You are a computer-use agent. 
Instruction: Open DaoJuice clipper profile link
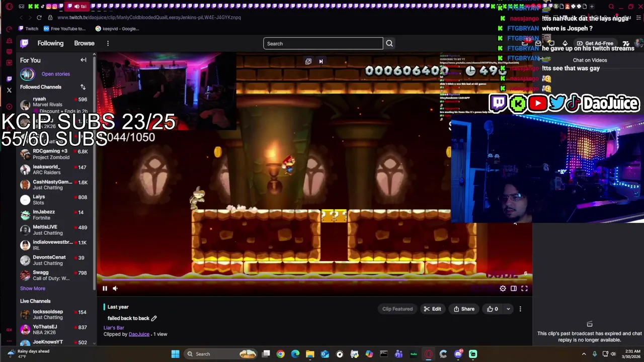(x=139, y=334)
